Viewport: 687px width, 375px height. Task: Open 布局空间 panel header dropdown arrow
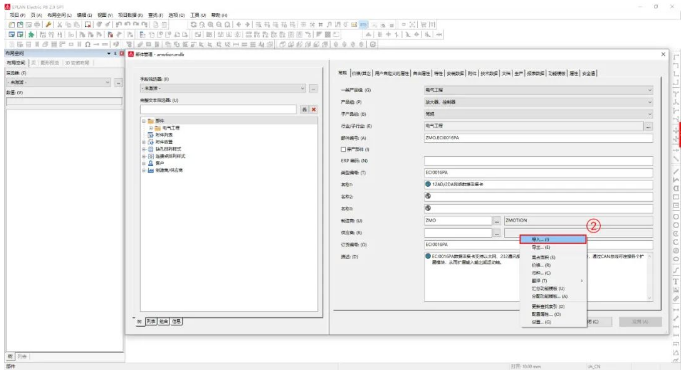[109, 53]
